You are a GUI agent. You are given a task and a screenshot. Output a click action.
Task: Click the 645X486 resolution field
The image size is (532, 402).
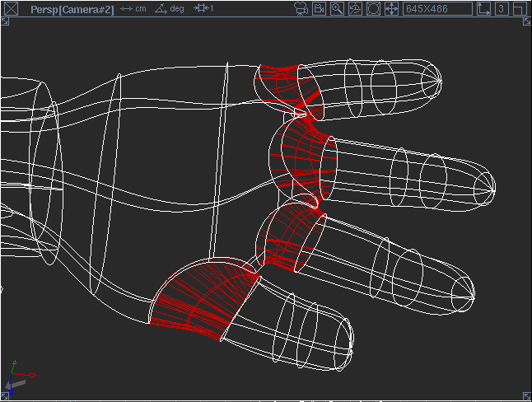click(437, 9)
